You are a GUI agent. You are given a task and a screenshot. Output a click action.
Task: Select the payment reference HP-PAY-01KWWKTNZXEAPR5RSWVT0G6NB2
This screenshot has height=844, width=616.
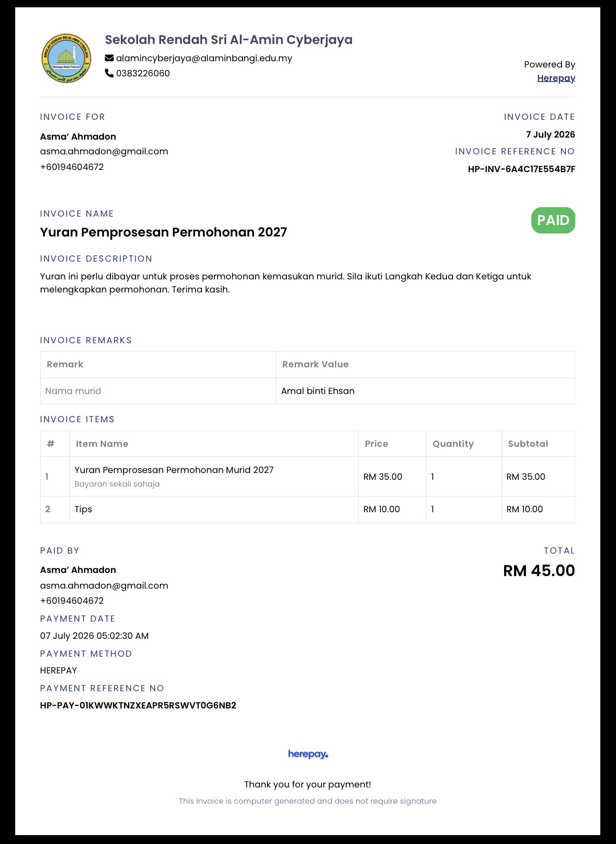click(x=138, y=705)
